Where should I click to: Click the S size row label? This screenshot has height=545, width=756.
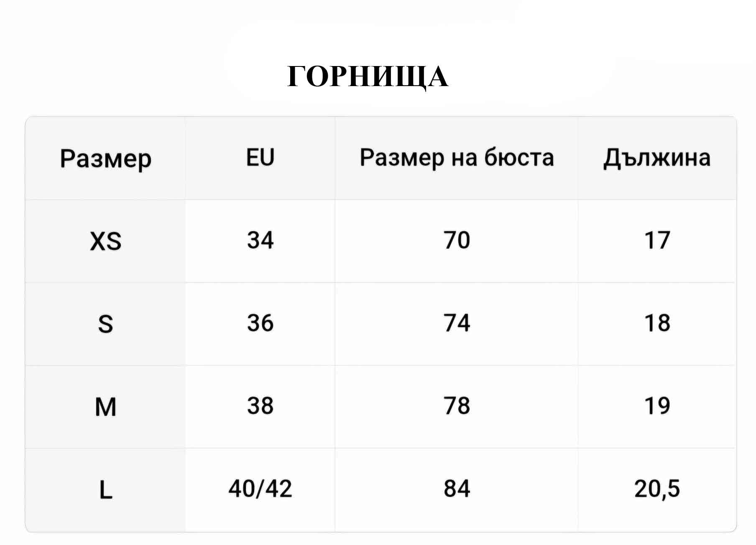[x=105, y=324]
